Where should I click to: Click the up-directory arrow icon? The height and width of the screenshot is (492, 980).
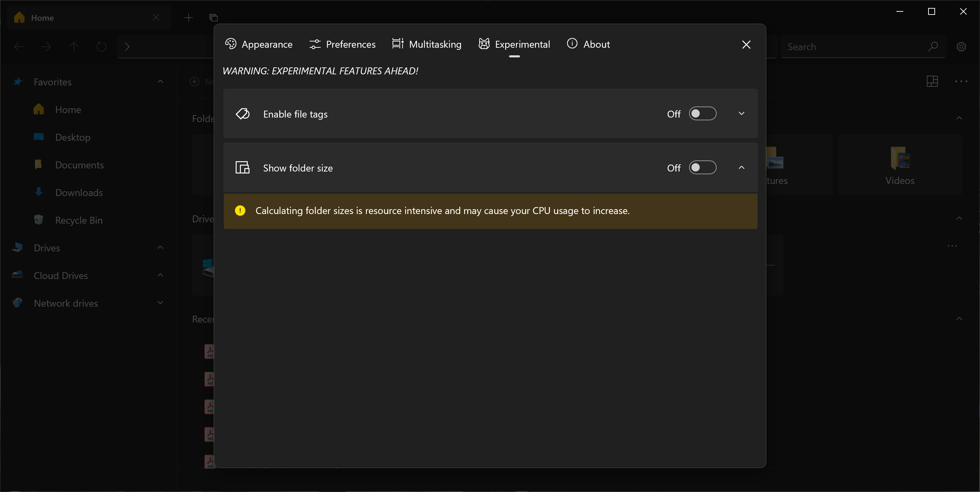(73, 46)
